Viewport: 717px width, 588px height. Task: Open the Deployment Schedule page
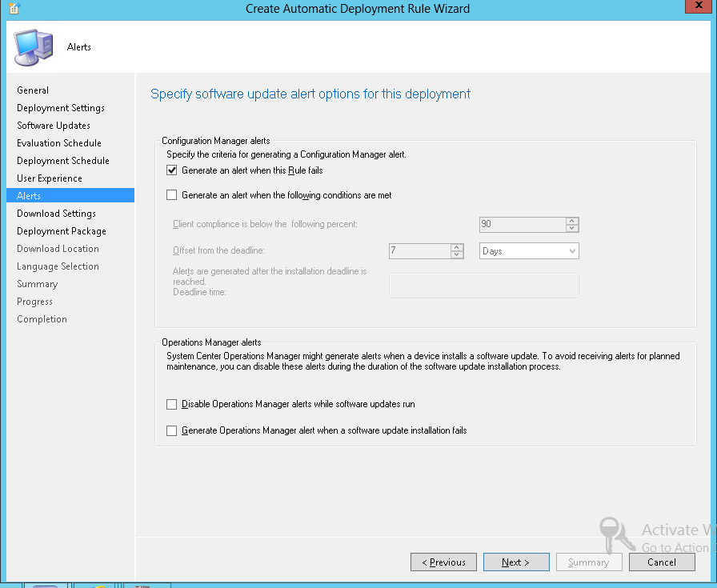coord(63,161)
